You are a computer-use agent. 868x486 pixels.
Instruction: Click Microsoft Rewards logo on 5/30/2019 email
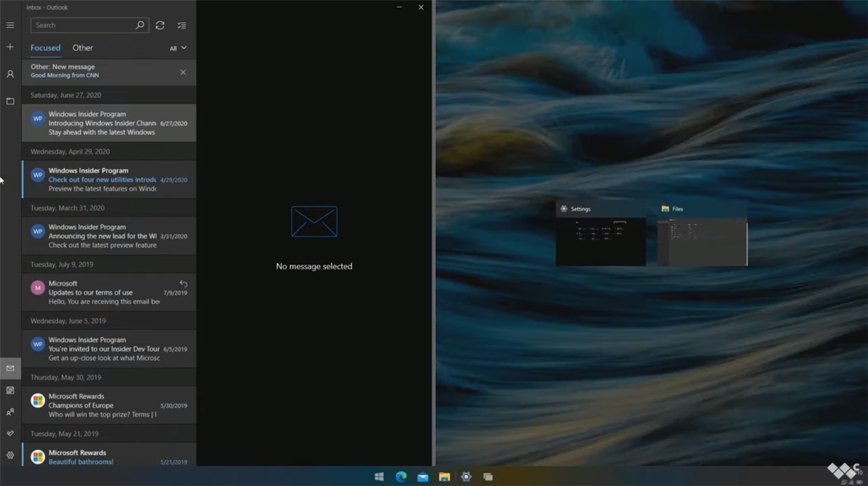(38, 400)
